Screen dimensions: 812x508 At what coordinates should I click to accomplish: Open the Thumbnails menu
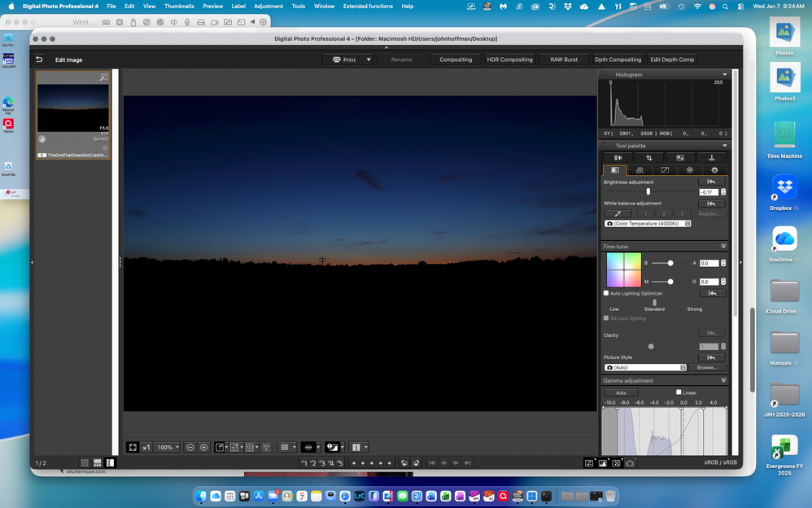(x=179, y=6)
